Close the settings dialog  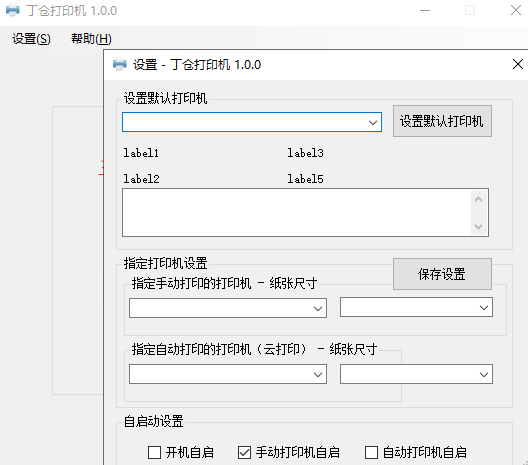click(518, 64)
